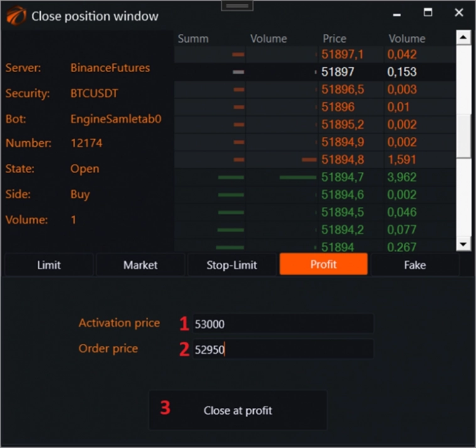Select price 51896 in order book
Image resolution: width=476 pixels, height=448 pixels.
click(x=338, y=107)
